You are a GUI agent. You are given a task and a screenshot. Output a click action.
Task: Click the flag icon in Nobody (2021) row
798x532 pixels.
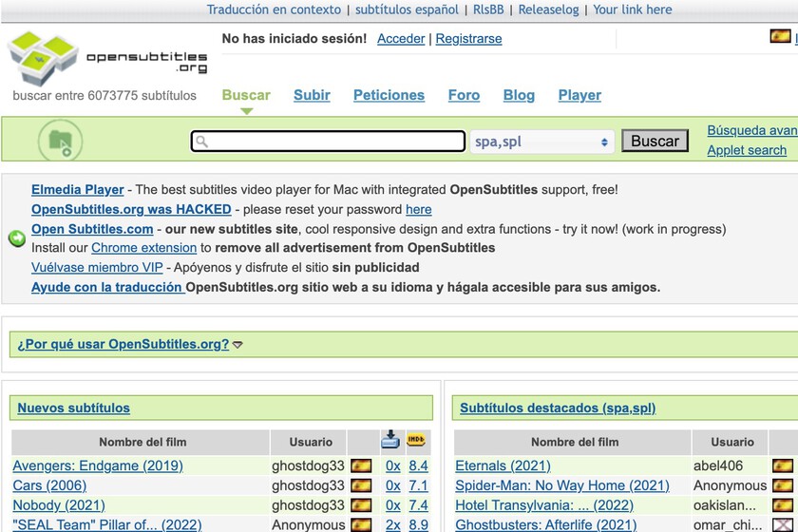pos(361,505)
